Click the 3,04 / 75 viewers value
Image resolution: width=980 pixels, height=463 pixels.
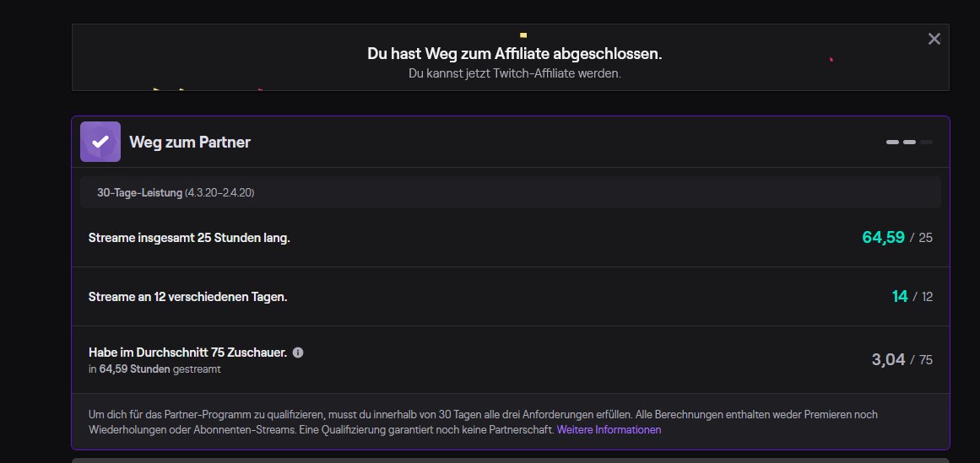click(901, 359)
